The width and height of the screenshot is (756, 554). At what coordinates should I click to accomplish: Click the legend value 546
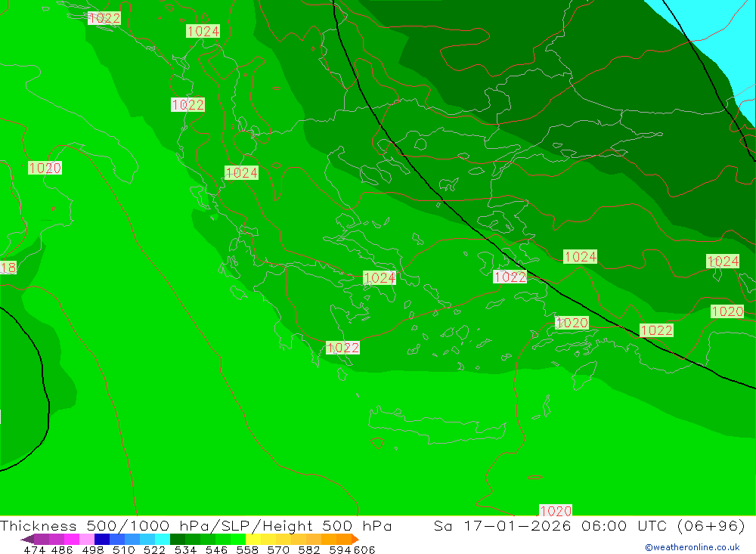pos(216,549)
